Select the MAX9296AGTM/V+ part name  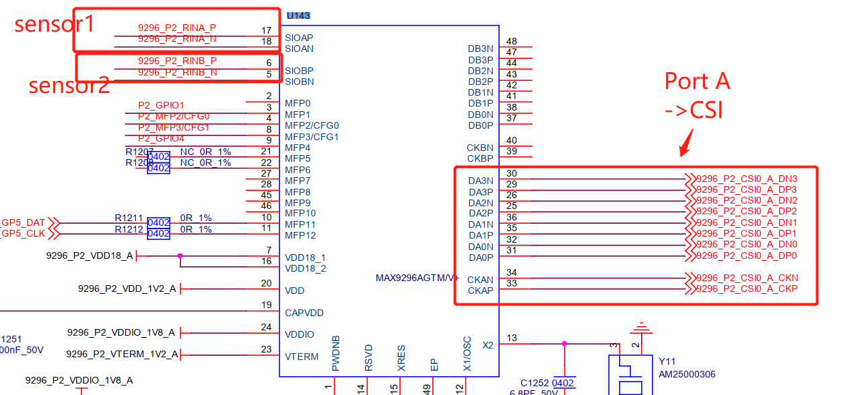point(418,278)
